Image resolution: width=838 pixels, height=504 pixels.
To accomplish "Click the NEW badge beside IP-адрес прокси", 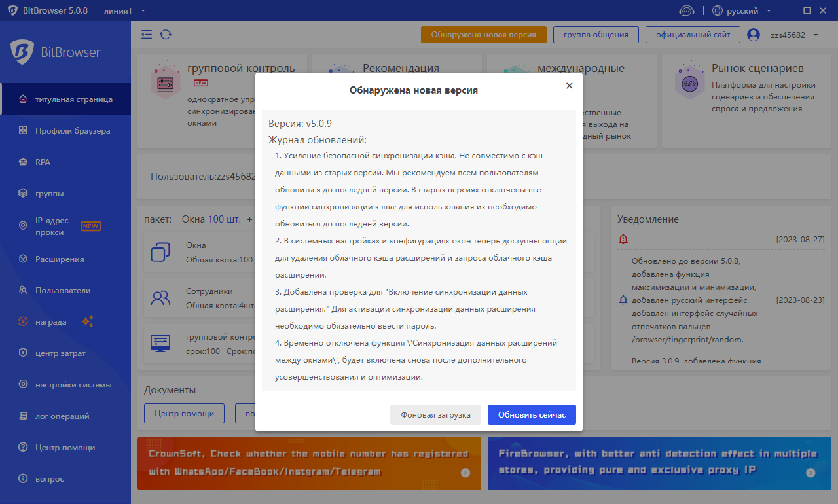I will [x=90, y=226].
